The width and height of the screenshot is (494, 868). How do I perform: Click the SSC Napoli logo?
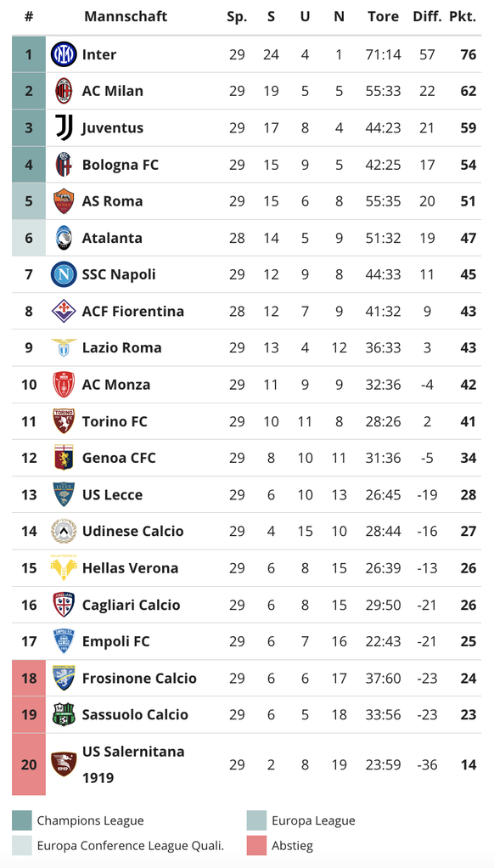pos(64,274)
